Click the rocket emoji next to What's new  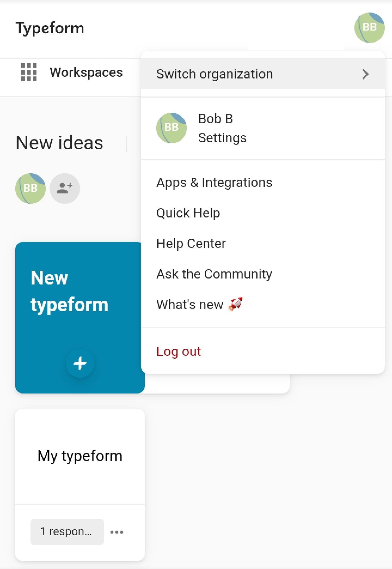coord(235,304)
